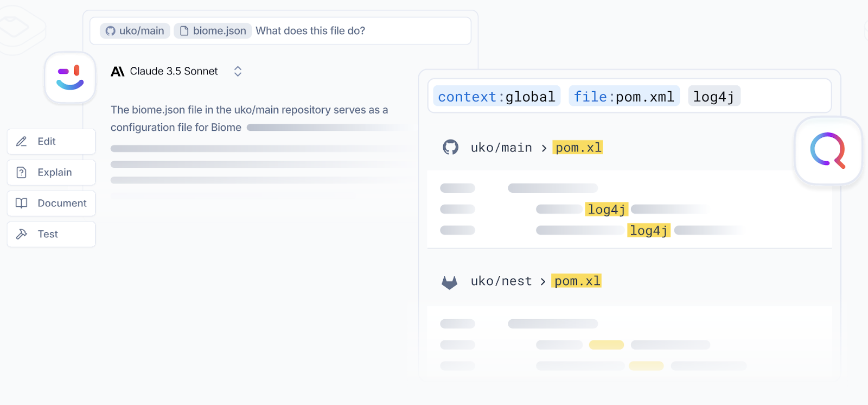Click the context:global search filter token

coord(496,97)
